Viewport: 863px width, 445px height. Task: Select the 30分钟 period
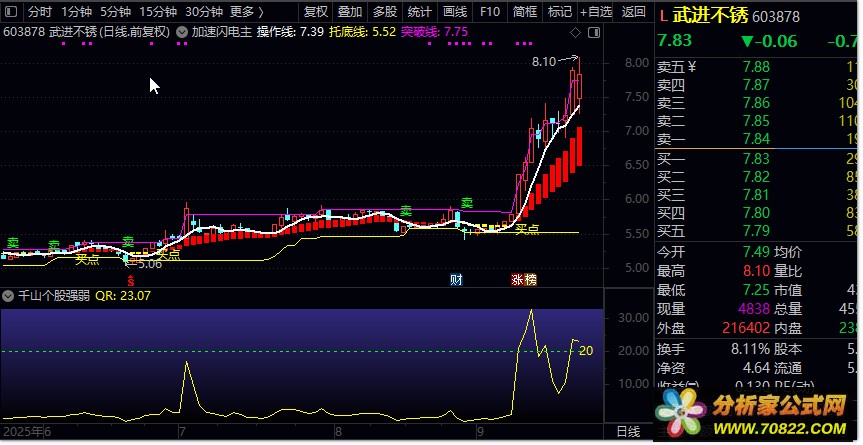tap(204, 12)
